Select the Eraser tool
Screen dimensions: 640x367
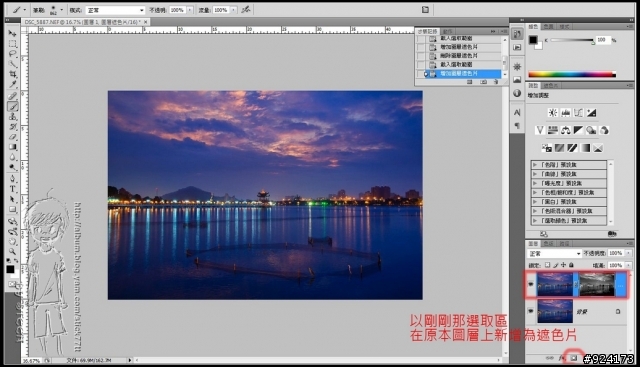coord(12,137)
